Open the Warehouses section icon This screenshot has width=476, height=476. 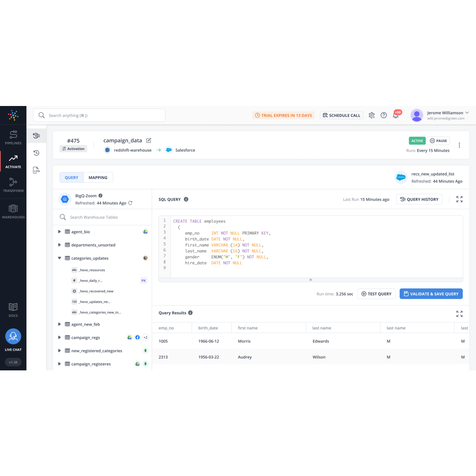pos(13,211)
